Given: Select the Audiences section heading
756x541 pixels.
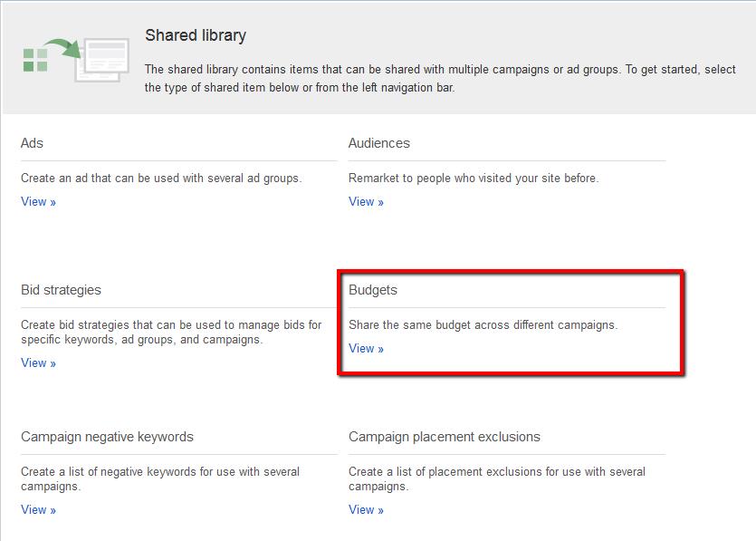Looking at the screenshot, I should click(378, 143).
